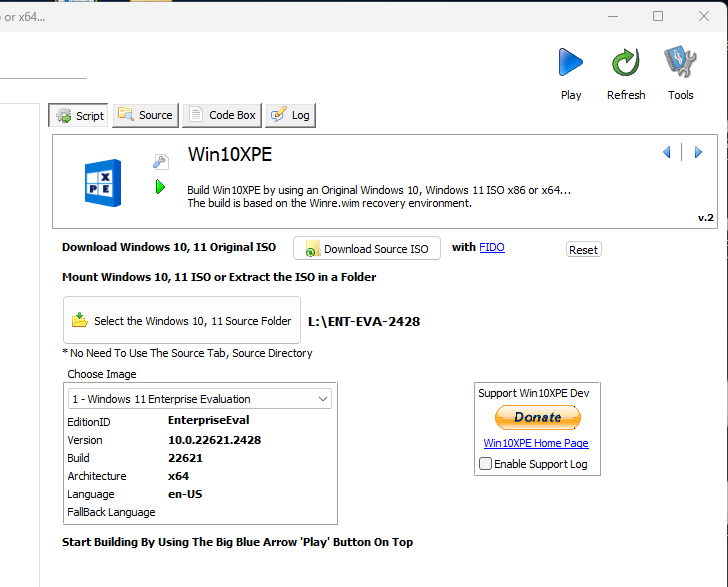Click the Win10XPE blue logo
The height and width of the screenshot is (587, 728).
(103, 183)
